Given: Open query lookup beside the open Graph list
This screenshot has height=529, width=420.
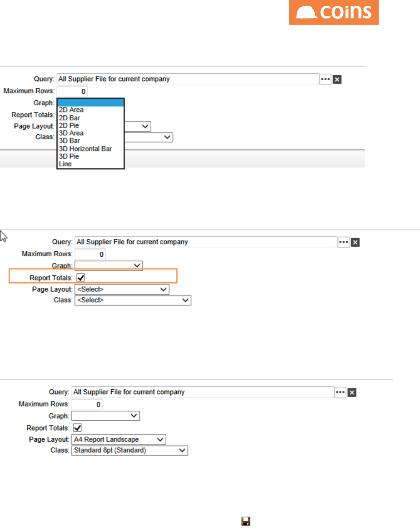Looking at the screenshot, I should (x=325, y=79).
